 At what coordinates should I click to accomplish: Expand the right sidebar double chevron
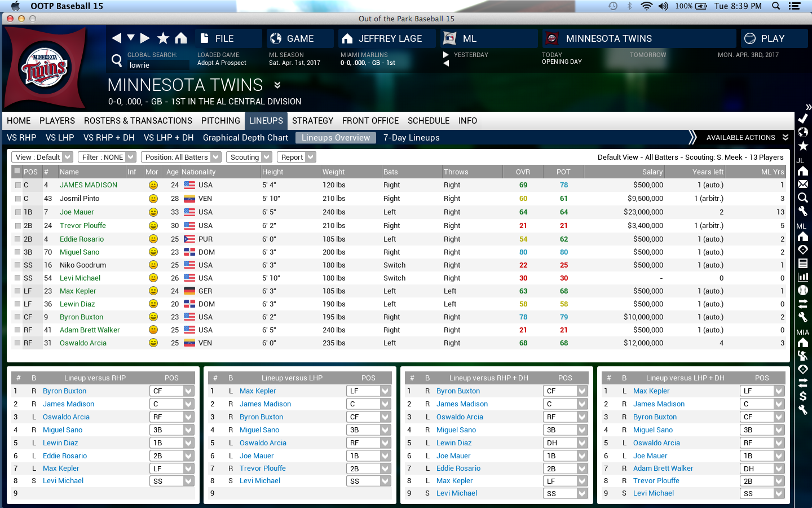point(808,107)
